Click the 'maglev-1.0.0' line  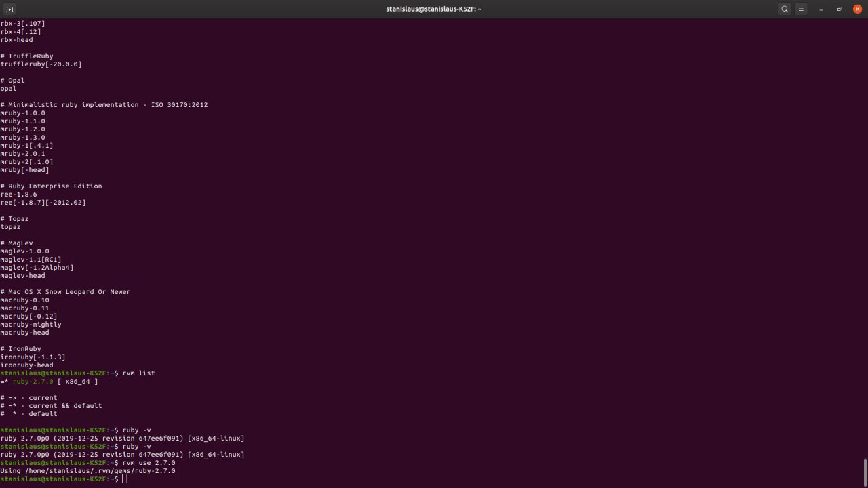coord(25,251)
